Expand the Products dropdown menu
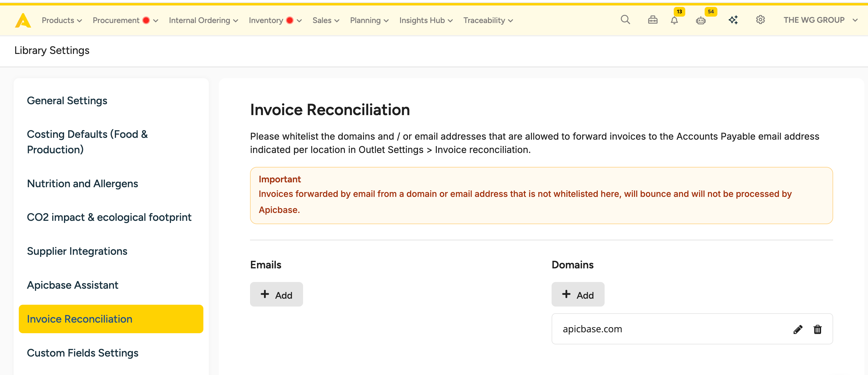 point(62,21)
